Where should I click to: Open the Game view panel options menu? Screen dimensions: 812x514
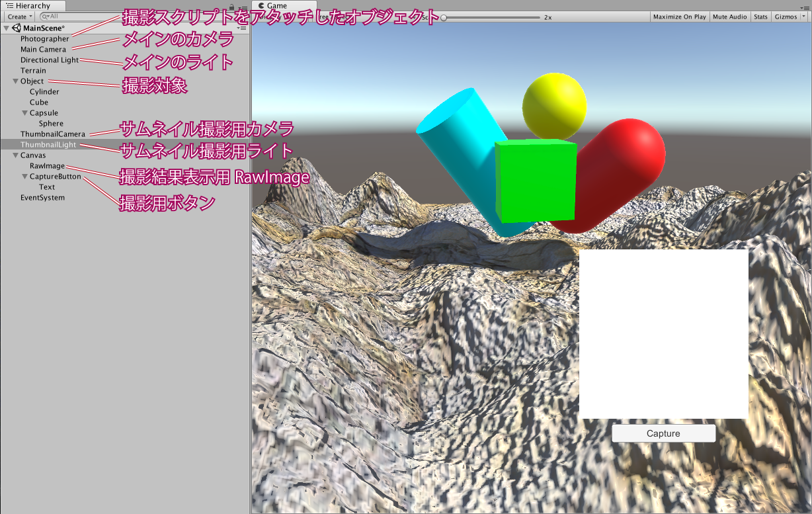(x=806, y=7)
